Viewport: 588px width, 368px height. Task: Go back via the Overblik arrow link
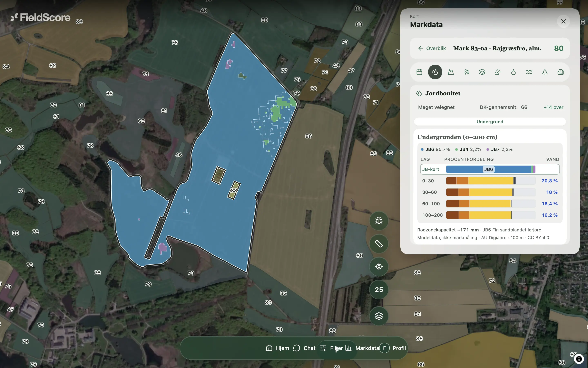click(x=432, y=48)
